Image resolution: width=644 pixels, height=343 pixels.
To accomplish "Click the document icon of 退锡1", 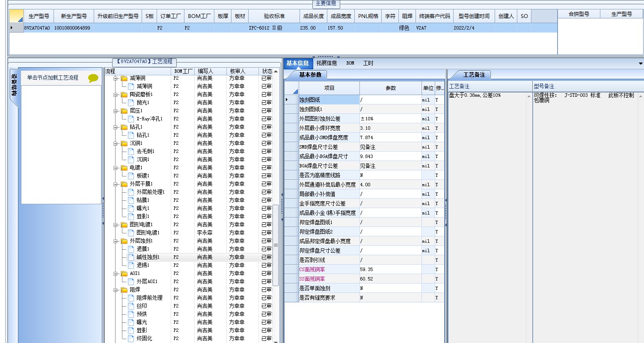I will point(131,265).
